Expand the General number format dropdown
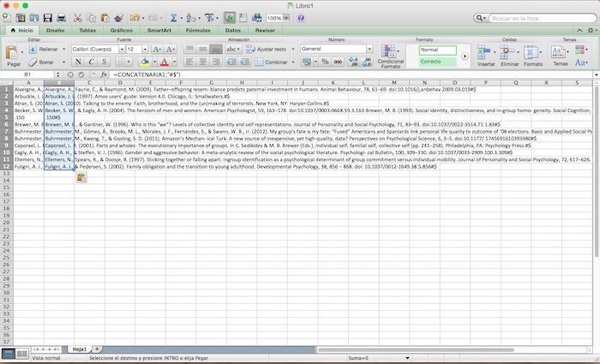This screenshot has height=364, width=600. click(x=369, y=49)
